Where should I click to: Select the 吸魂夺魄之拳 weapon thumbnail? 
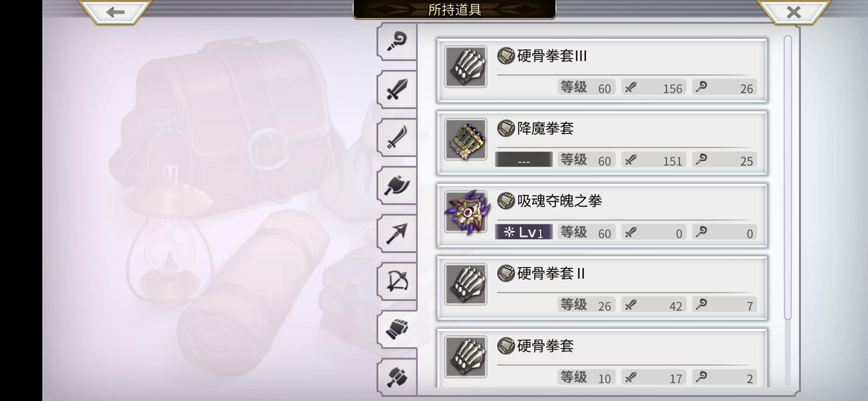click(x=466, y=212)
